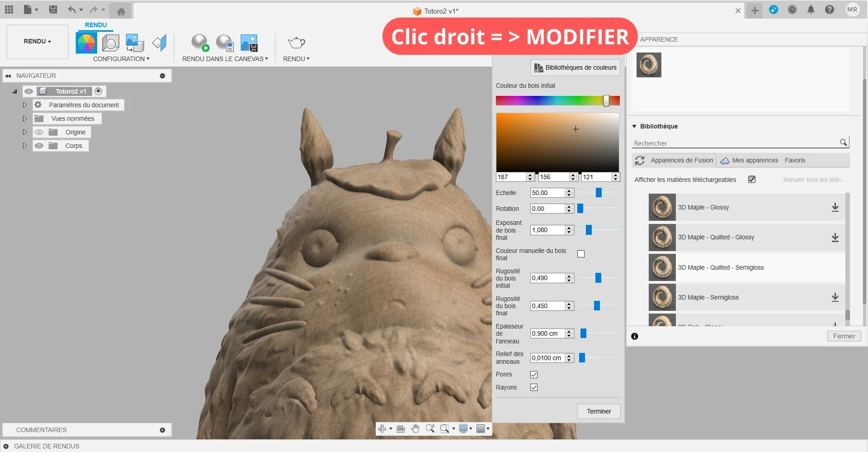Screen dimensions: 868x452
Task: Open the teapot Render icon
Action: (x=296, y=43)
